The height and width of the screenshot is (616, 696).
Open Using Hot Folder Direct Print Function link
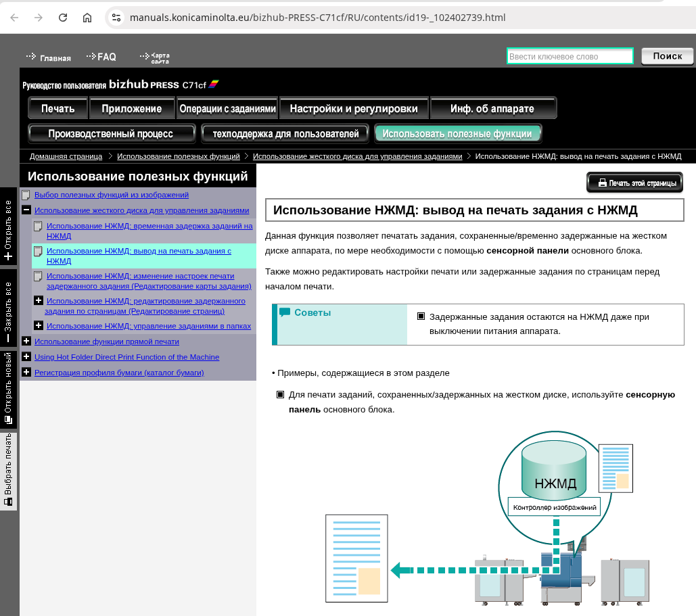126,357
